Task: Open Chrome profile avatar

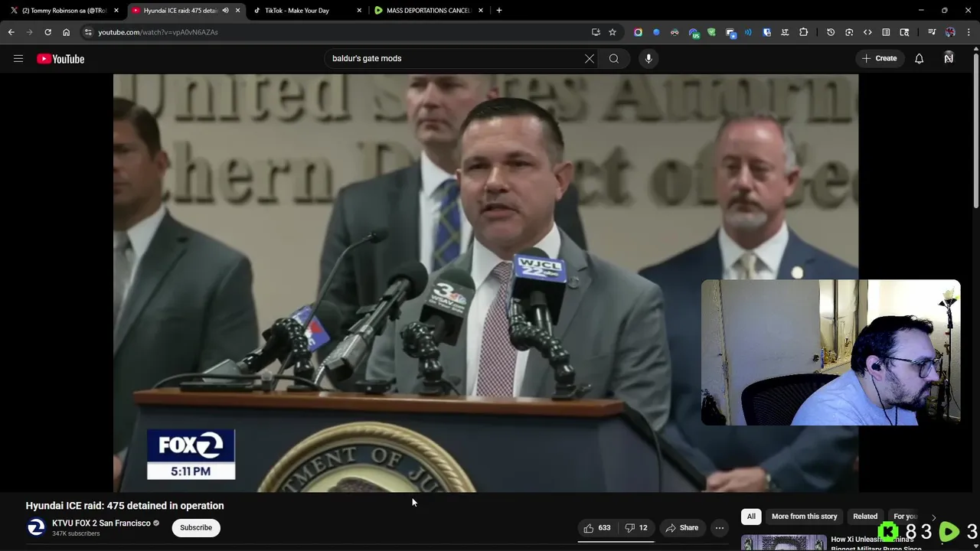Action: (950, 32)
